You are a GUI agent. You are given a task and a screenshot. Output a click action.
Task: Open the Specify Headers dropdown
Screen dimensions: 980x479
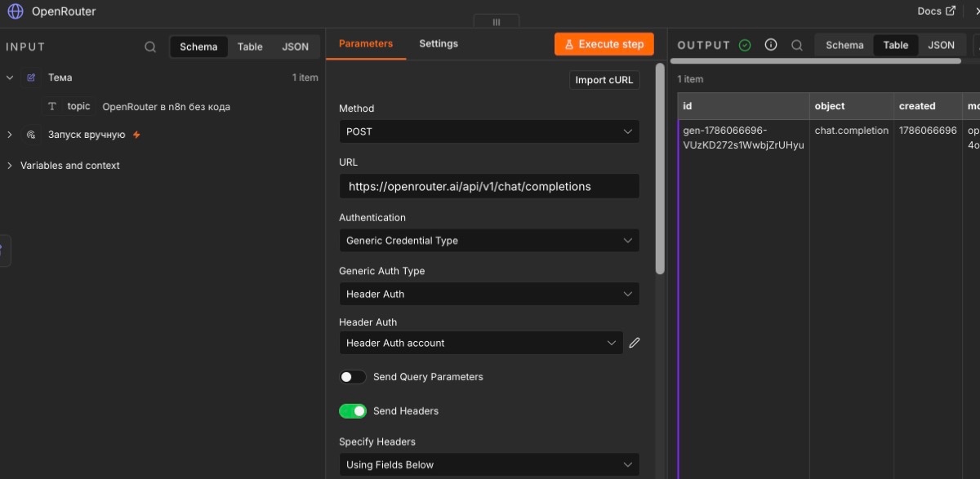[489, 464]
